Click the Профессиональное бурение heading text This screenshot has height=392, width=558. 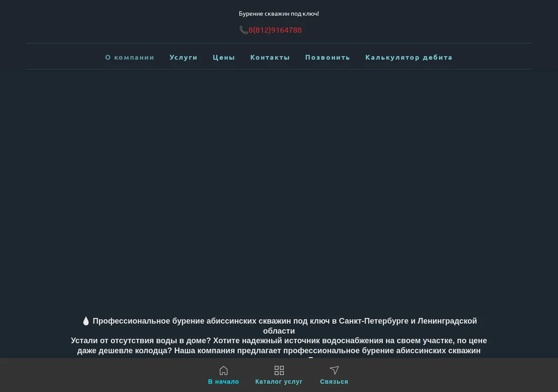click(x=285, y=326)
